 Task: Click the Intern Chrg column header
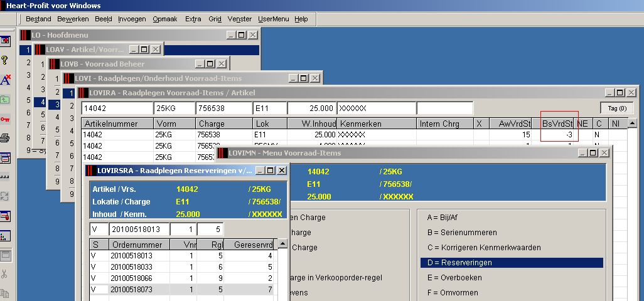(445, 124)
